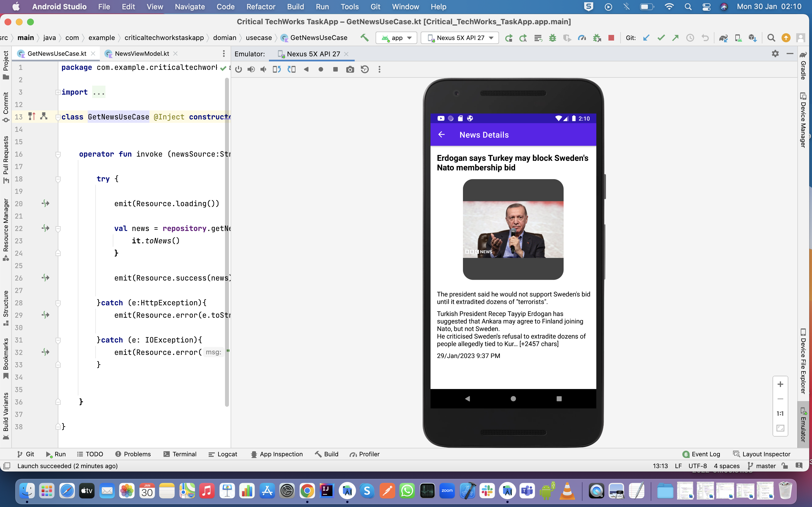Power off the emulator with power button
This screenshot has height=507, width=812.
(x=239, y=69)
